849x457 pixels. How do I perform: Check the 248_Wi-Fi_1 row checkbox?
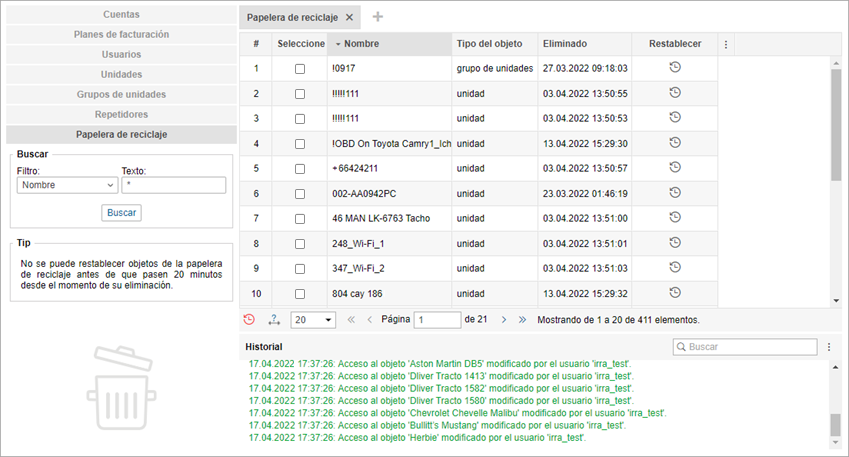click(300, 243)
